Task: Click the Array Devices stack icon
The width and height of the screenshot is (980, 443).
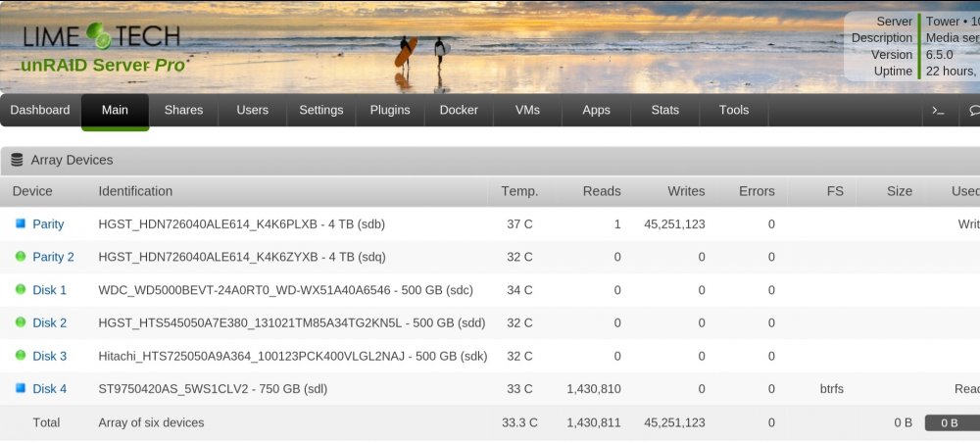Action: (x=18, y=160)
